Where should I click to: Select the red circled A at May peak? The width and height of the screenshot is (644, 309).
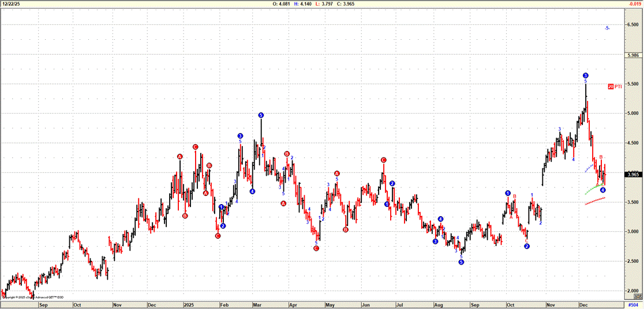(x=337, y=174)
